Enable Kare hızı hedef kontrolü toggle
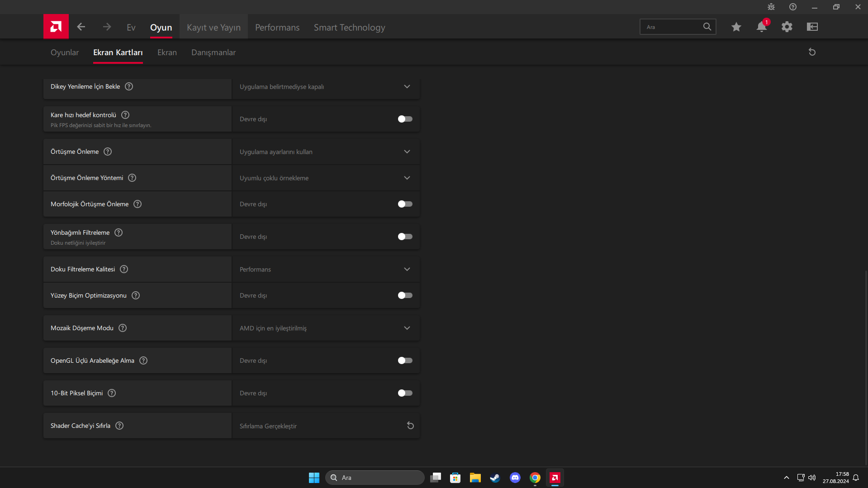This screenshot has height=488, width=868. tap(405, 119)
